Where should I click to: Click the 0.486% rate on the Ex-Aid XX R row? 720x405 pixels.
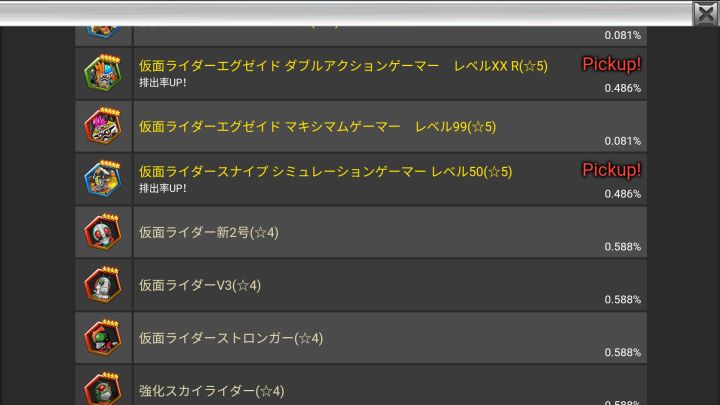point(623,88)
